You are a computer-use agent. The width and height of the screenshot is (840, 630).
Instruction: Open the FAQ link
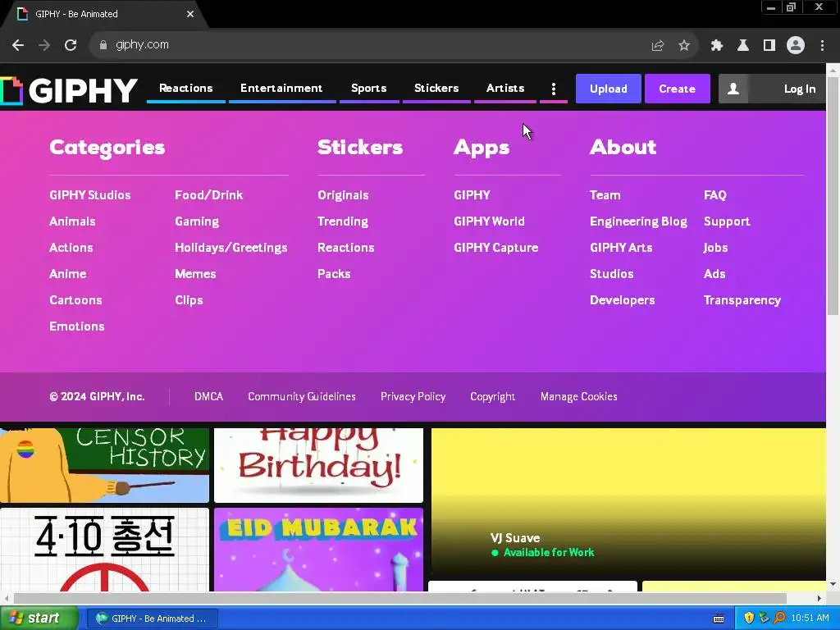coord(715,195)
